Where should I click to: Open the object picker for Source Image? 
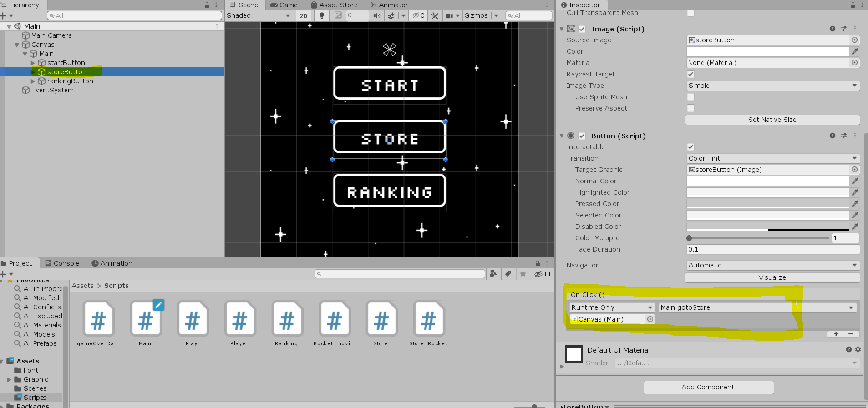coord(855,40)
